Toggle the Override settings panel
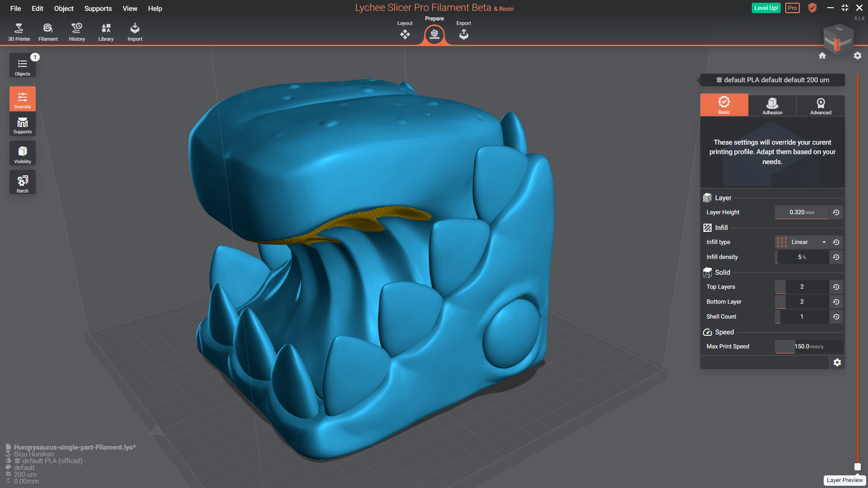868x488 pixels. click(x=23, y=99)
